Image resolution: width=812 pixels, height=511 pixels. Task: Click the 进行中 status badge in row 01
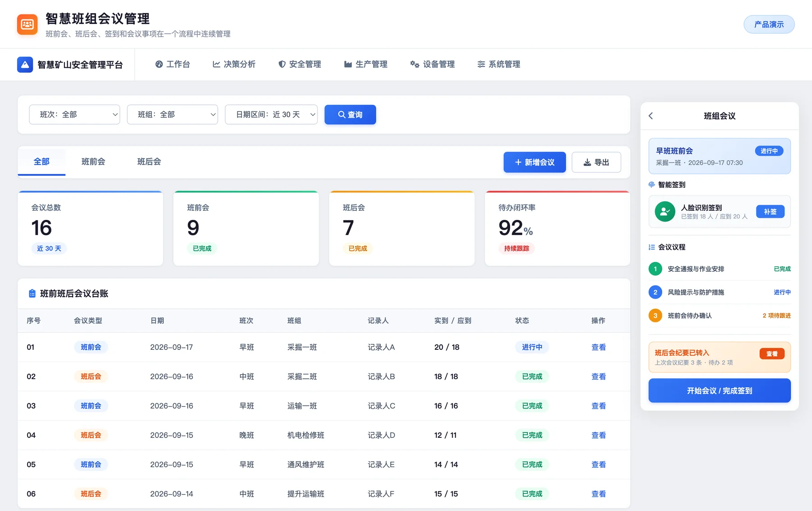coord(532,347)
